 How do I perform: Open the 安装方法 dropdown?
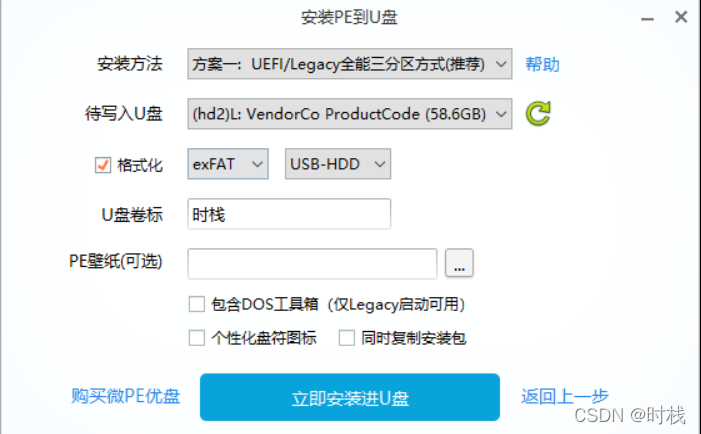[x=350, y=64]
